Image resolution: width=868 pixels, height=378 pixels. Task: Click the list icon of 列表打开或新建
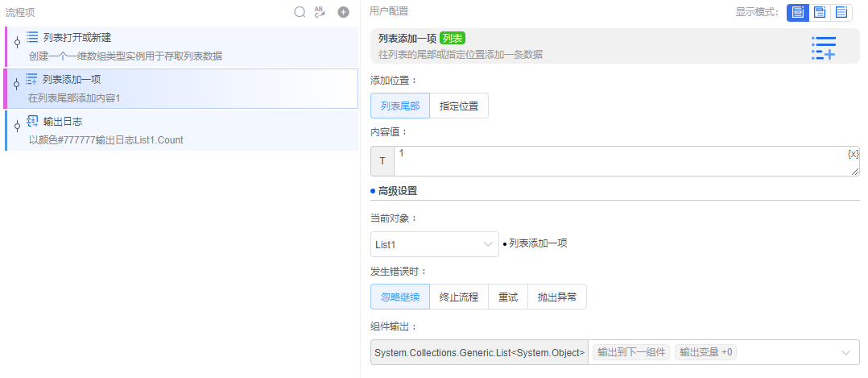[x=33, y=37]
